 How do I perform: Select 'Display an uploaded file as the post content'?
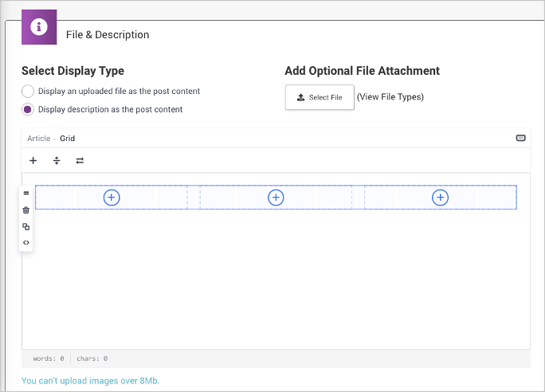(28, 91)
